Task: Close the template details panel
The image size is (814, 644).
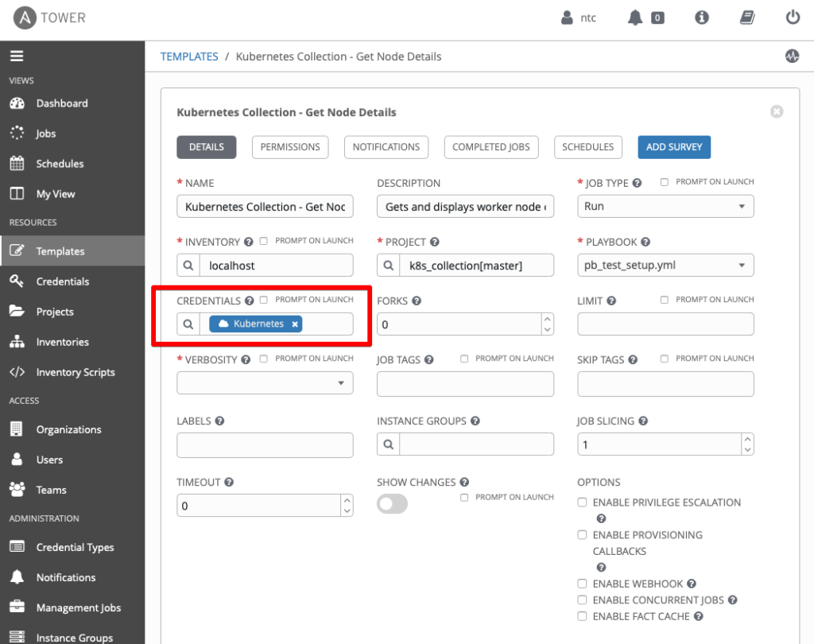Action: 777,111
